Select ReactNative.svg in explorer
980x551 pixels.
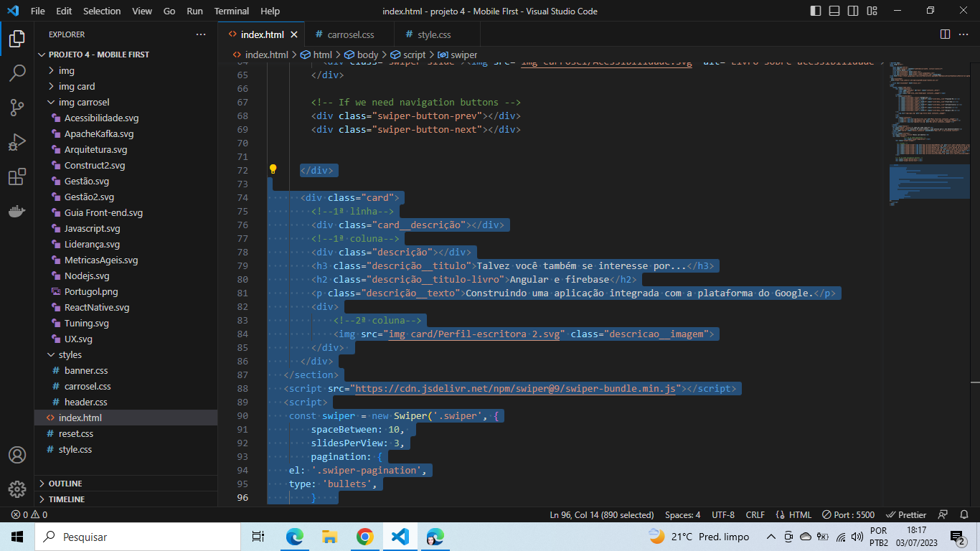[126, 307]
